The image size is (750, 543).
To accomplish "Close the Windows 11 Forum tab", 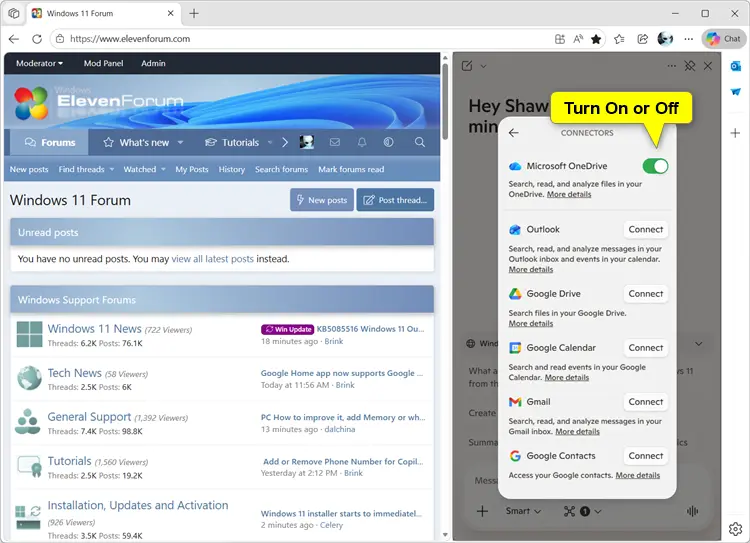I will click(170, 13).
